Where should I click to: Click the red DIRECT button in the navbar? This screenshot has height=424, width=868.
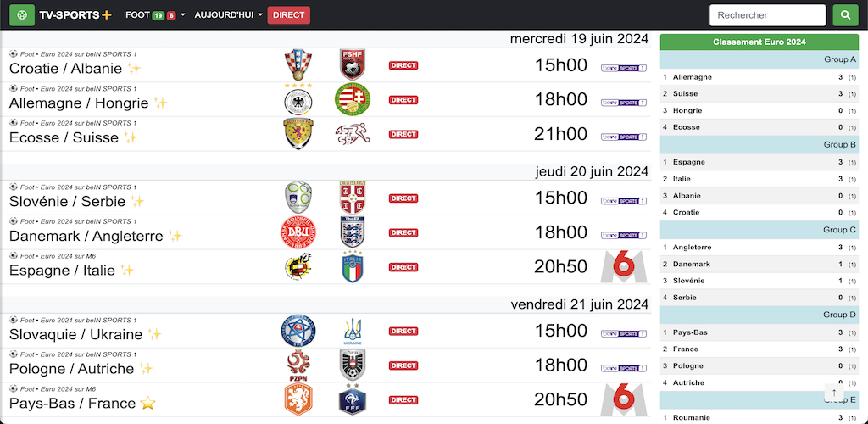coord(288,15)
